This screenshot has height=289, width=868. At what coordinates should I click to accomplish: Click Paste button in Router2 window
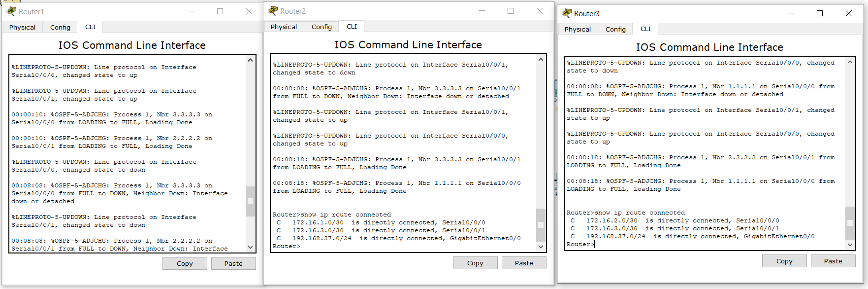pyautogui.click(x=524, y=263)
